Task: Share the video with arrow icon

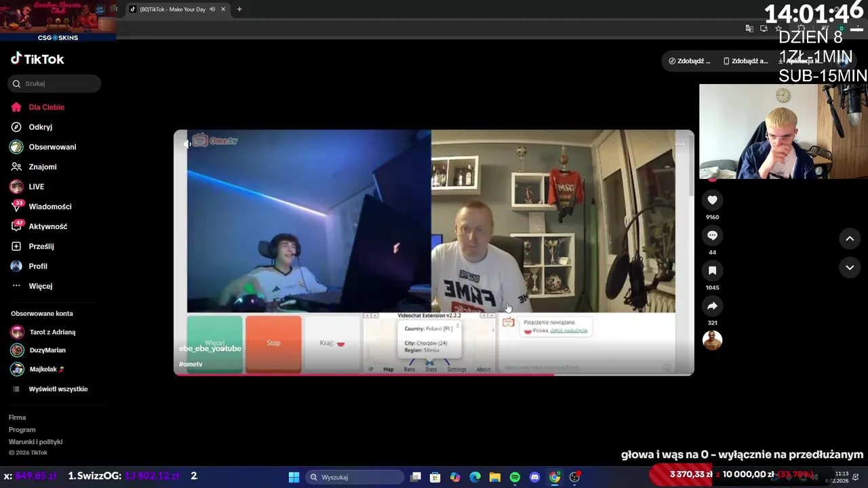Action: click(x=712, y=306)
